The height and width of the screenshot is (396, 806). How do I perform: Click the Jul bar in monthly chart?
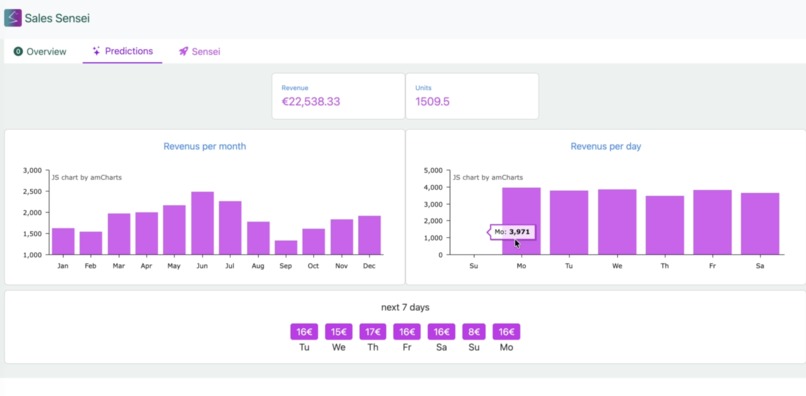(x=230, y=228)
